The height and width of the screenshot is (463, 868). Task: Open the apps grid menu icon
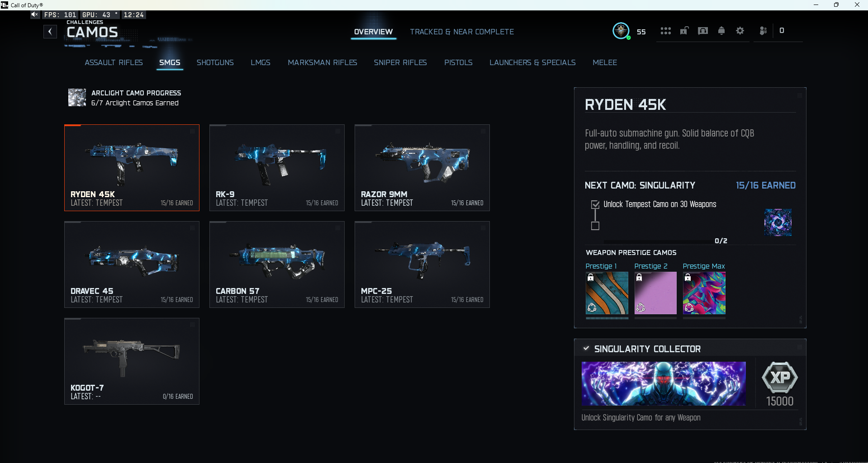(665, 31)
